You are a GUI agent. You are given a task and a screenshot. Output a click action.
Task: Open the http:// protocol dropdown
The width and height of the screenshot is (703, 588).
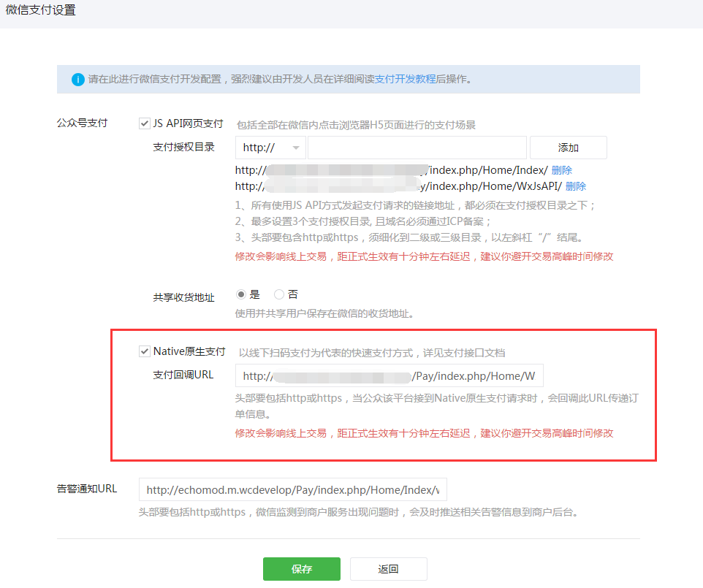[270, 148]
